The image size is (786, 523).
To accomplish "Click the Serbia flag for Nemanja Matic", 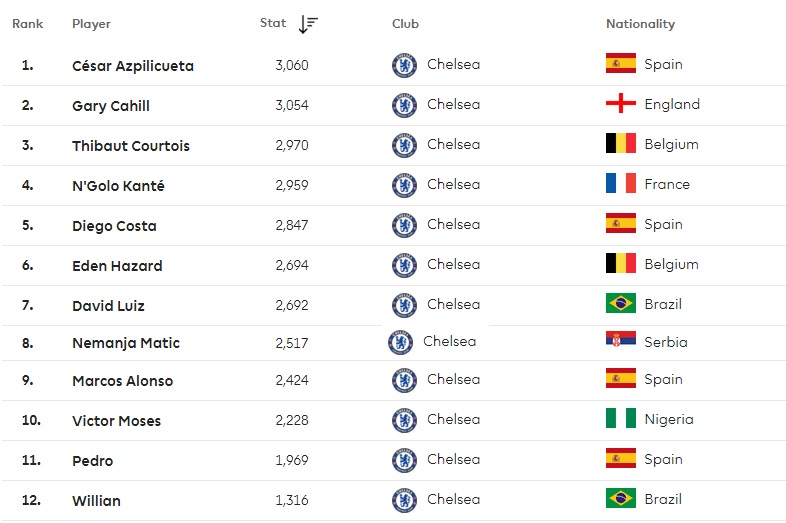I will 621,341.
